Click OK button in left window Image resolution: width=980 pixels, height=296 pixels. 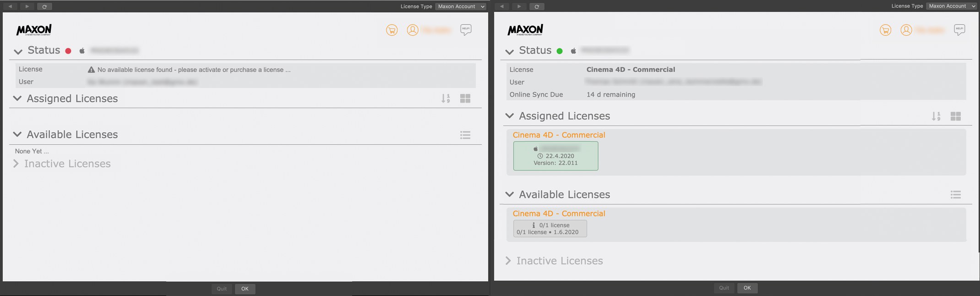tap(245, 289)
